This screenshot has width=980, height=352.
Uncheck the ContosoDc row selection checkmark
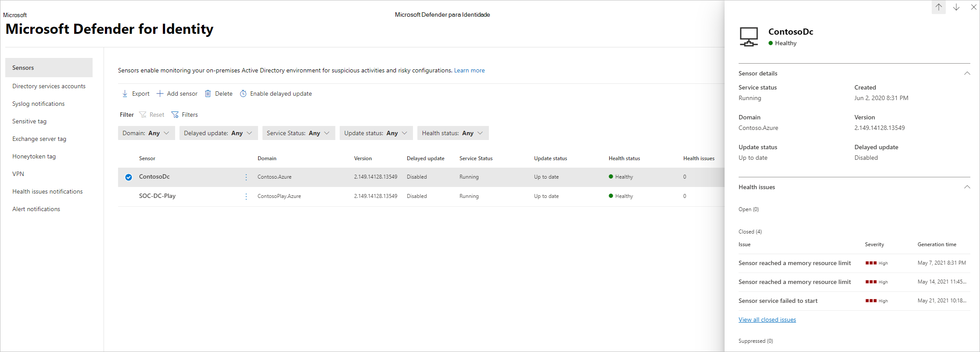click(129, 177)
